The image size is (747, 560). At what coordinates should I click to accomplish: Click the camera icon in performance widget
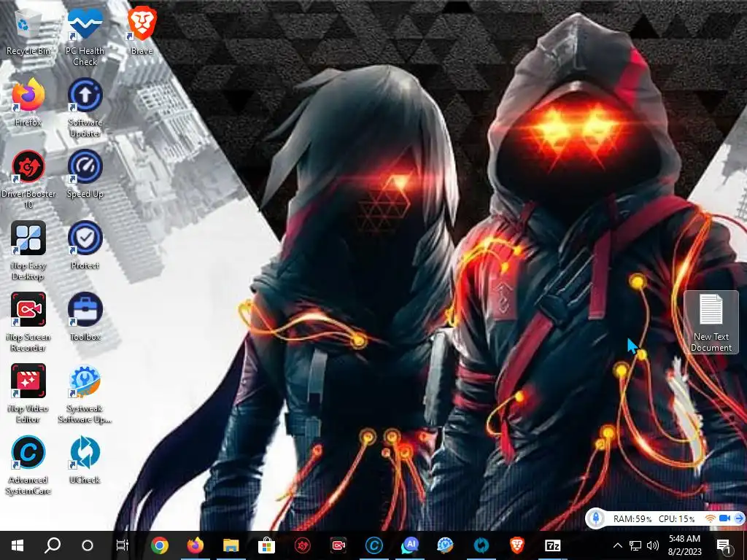724,518
